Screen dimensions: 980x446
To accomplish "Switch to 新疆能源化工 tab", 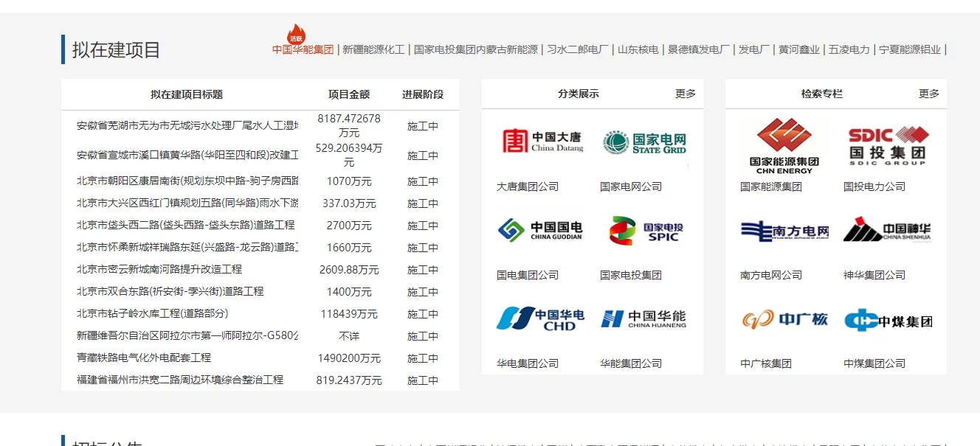I will coord(373,49).
